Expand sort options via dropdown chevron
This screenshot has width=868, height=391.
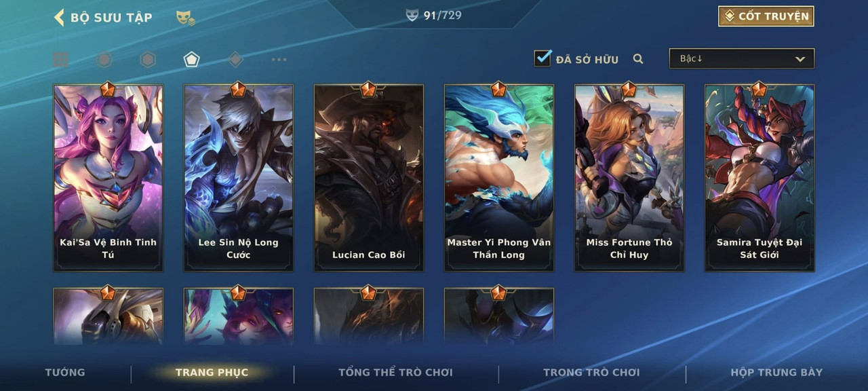coord(800,59)
